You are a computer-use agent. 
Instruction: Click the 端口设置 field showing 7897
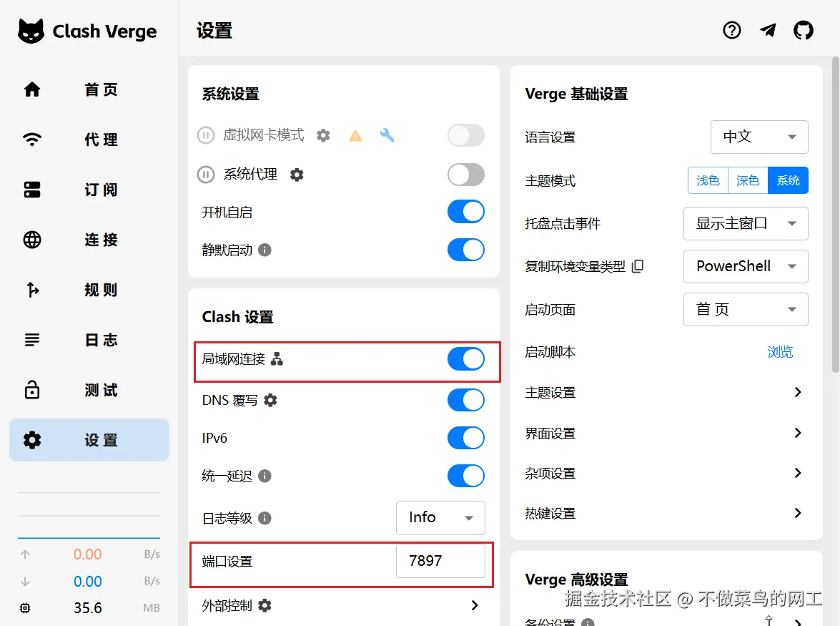tap(440, 561)
